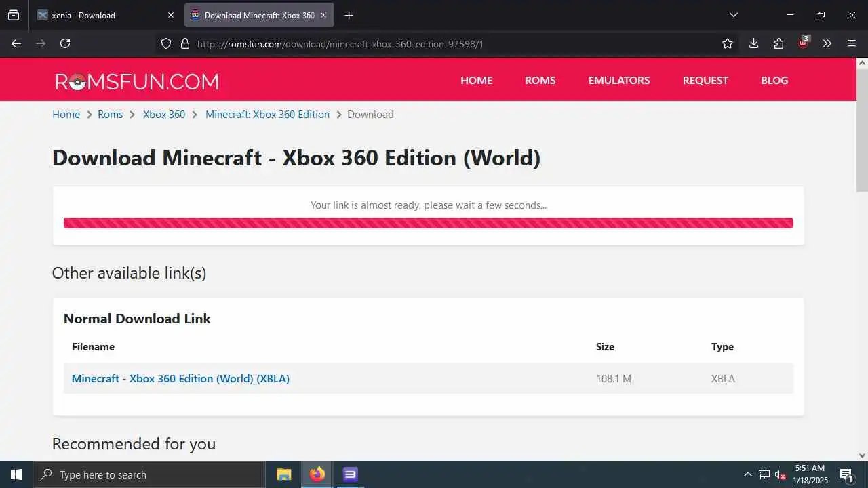Open ROMS in site navigation

click(540, 80)
